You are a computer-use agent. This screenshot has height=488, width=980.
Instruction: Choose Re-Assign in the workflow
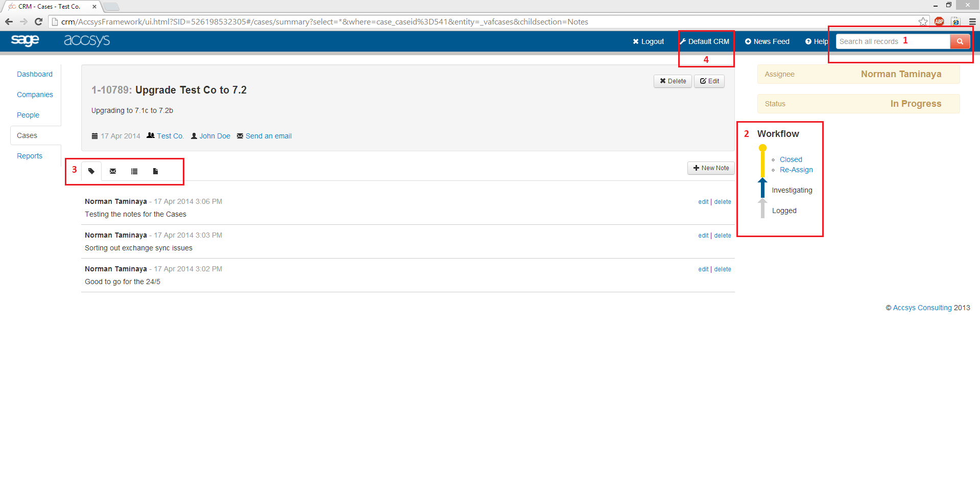796,170
